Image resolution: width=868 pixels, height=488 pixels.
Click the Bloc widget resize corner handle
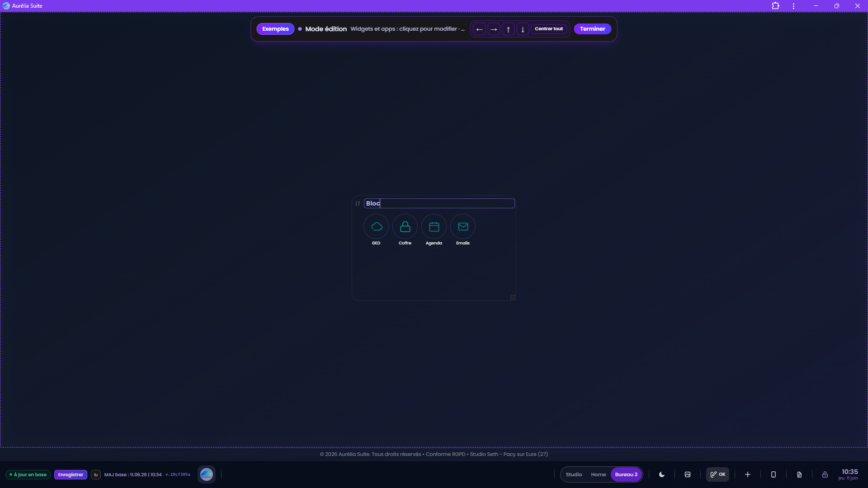tap(513, 297)
